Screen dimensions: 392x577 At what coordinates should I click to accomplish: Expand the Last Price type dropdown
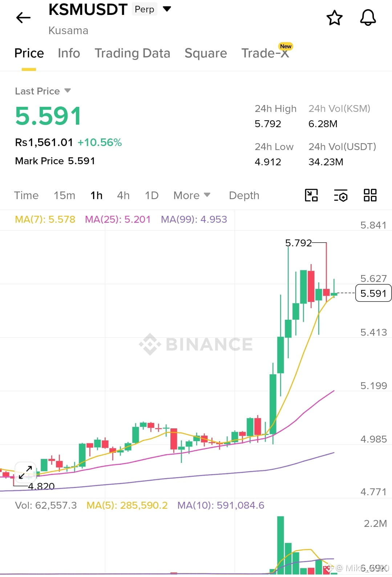(x=68, y=90)
